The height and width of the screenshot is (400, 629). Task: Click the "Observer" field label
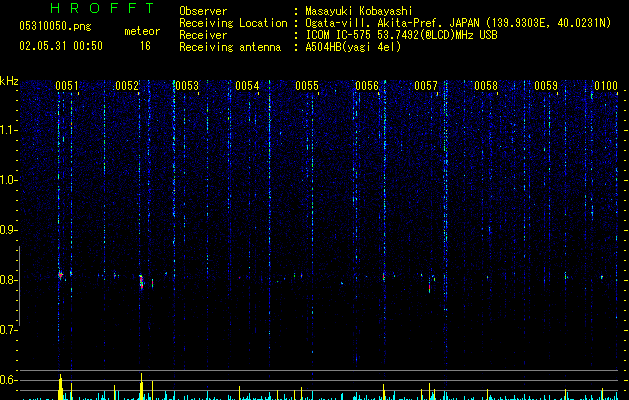203,11
